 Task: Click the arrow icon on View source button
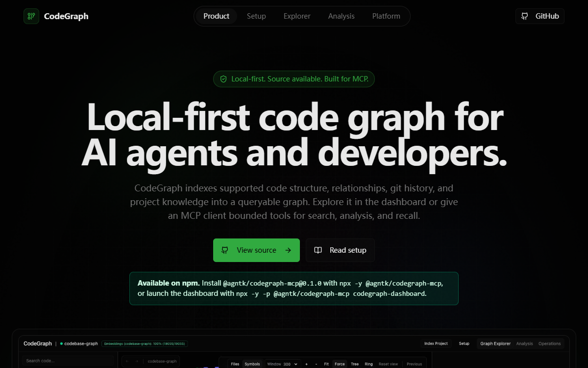point(288,250)
